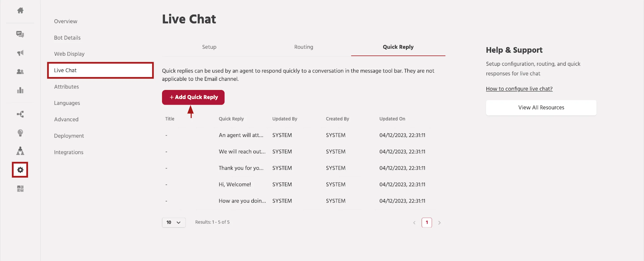
Task: Open the users contacts icon
Action: point(20,72)
